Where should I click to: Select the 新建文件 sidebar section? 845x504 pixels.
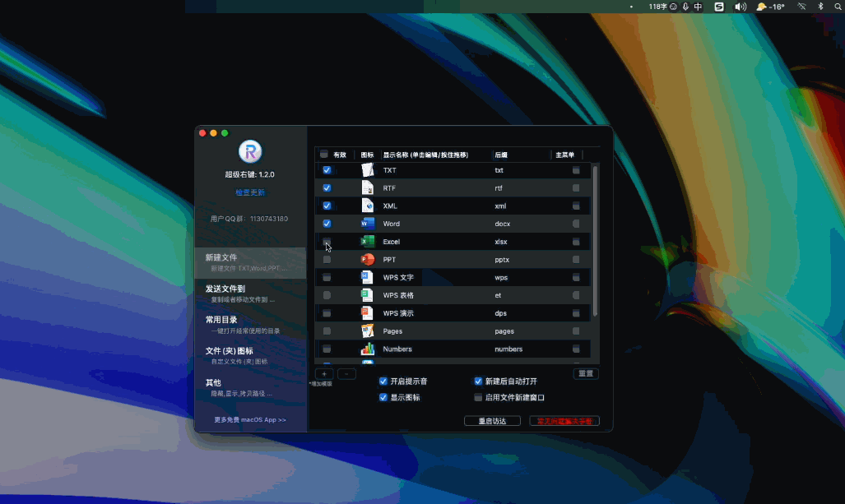click(251, 263)
